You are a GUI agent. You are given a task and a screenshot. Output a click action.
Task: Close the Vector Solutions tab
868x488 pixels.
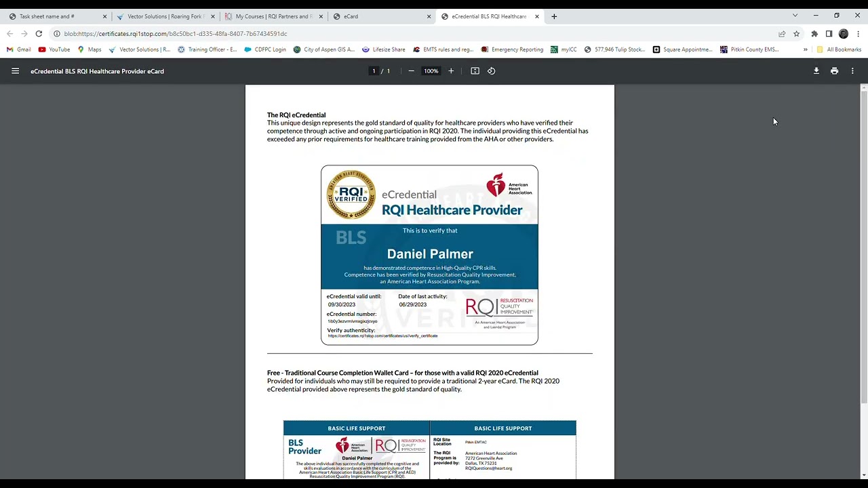[x=212, y=16]
